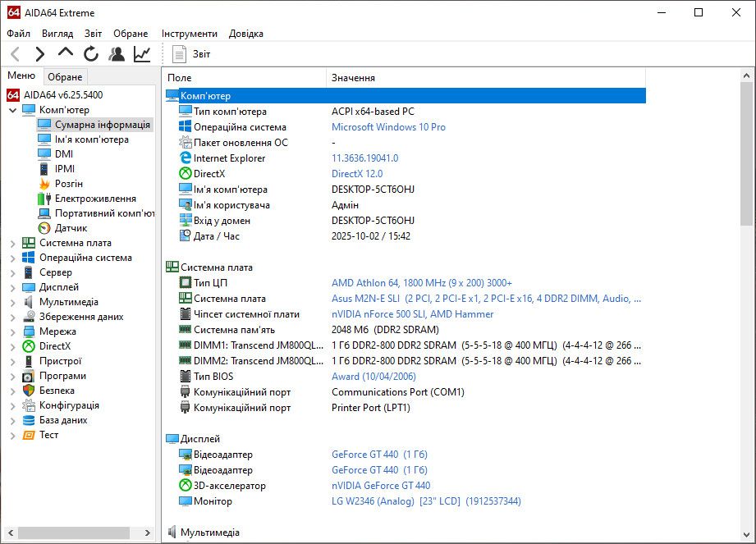Click the Поле column header
Viewport: 756px width, 544px height.
tap(245, 78)
